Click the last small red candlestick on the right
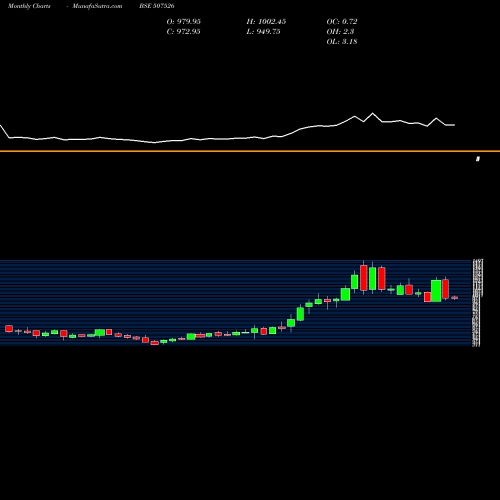The height and width of the screenshot is (500, 500). tap(455, 298)
